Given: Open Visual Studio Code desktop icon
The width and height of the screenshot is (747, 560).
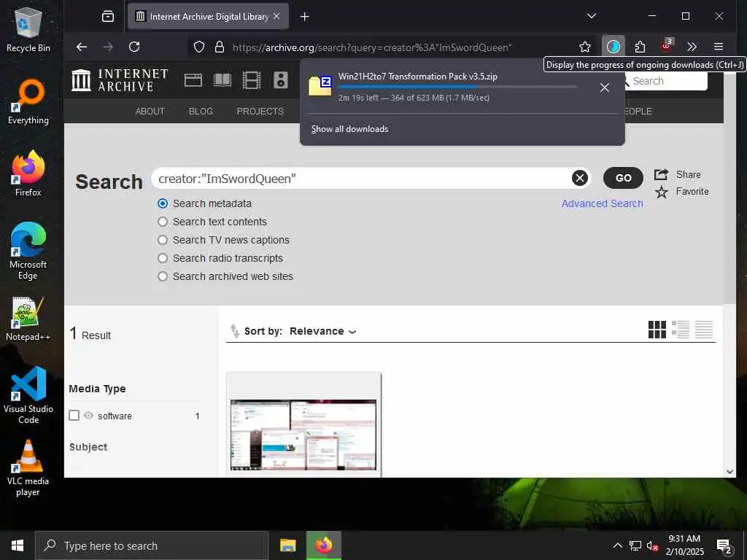Looking at the screenshot, I should (28, 395).
